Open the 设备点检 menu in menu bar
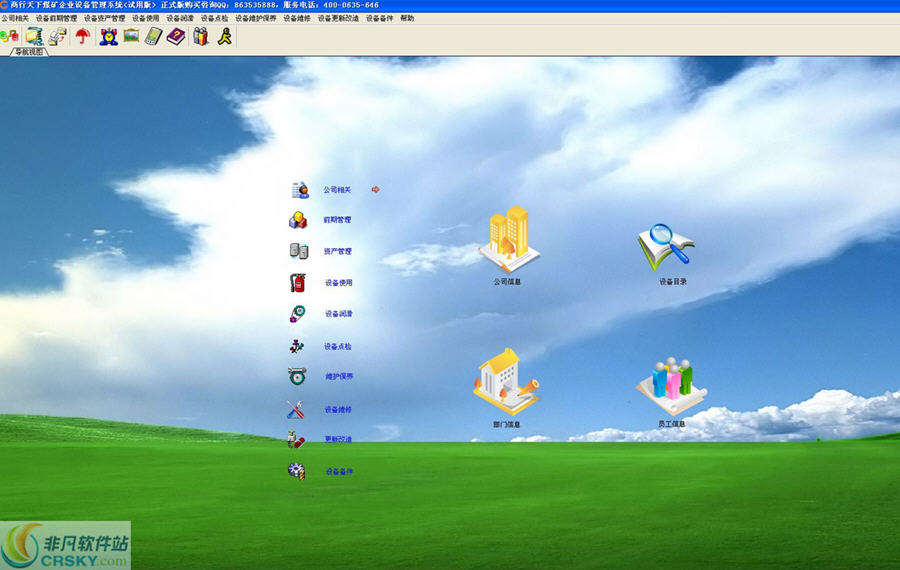The width and height of the screenshot is (900, 570). [x=215, y=18]
